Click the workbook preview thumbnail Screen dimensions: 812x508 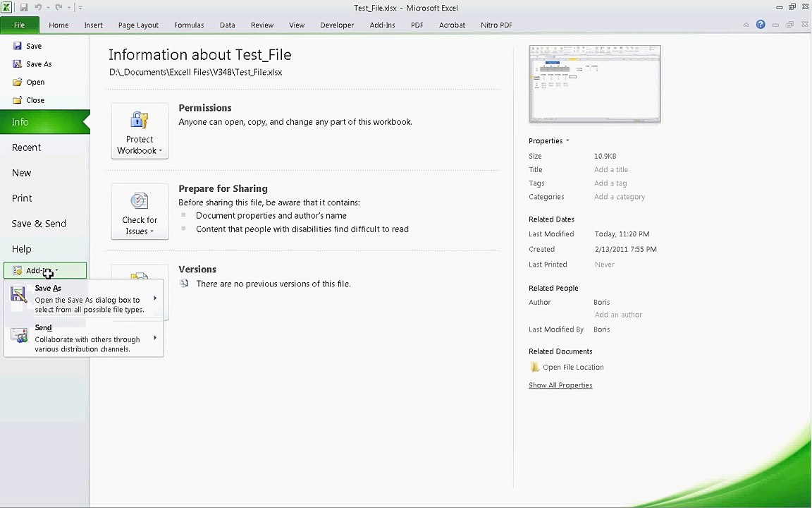tap(594, 84)
